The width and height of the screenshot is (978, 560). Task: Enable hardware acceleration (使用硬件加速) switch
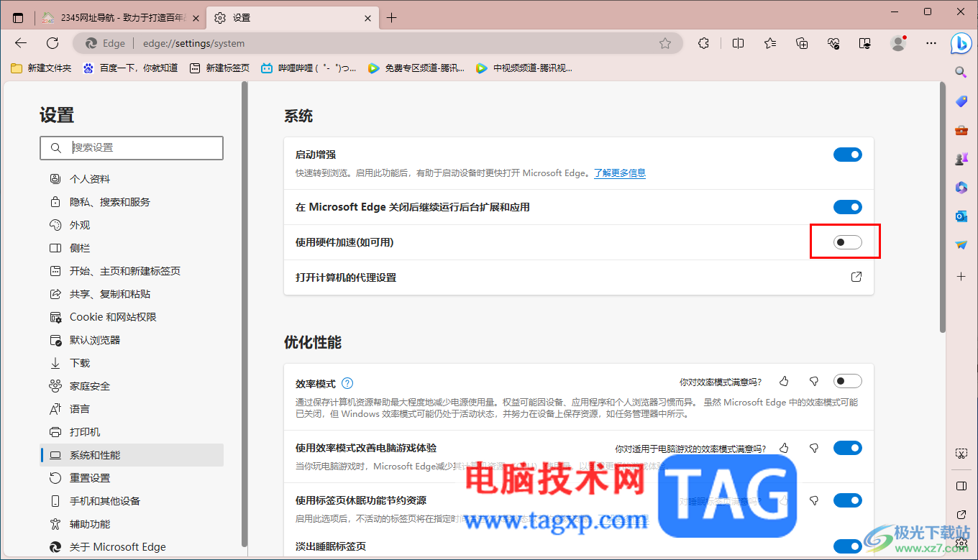(x=848, y=242)
